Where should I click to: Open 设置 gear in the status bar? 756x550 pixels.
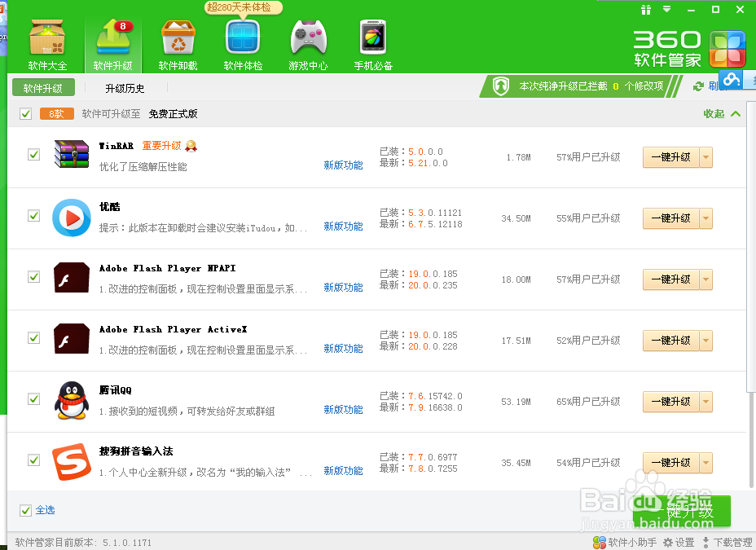(679, 543)
